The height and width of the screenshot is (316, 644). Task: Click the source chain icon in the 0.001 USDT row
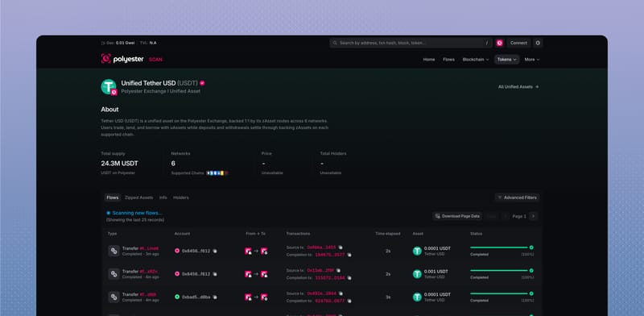point(248,274)
